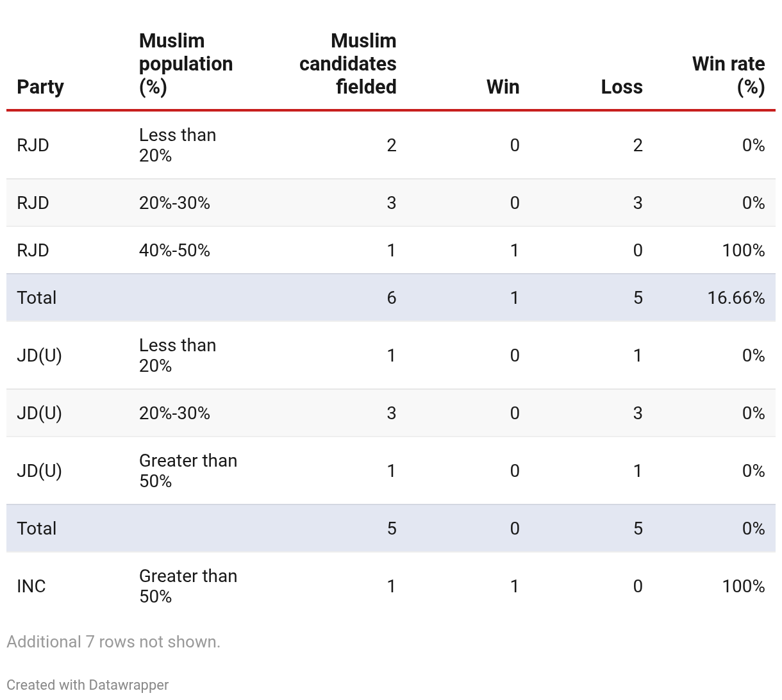Open the Created with Datawrapper link
The width and height of the screenshot is (782, 700).
(x=88, y=685)
